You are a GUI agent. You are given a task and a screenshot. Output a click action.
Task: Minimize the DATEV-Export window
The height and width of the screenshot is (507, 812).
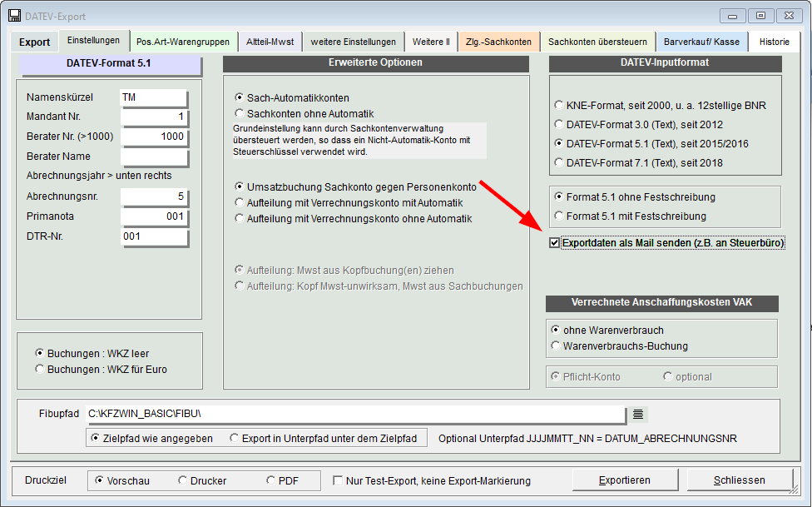coord(732,16)
